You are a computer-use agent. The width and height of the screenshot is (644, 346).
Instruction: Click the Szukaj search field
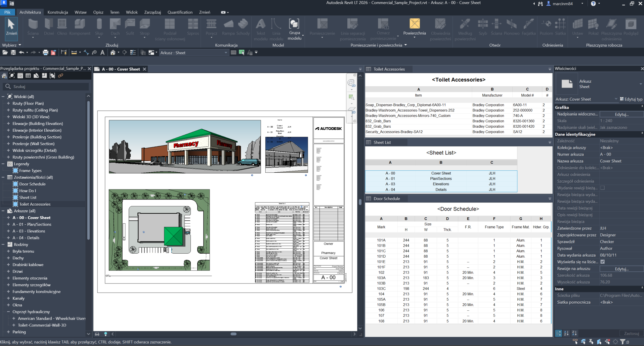coord(46,87)
